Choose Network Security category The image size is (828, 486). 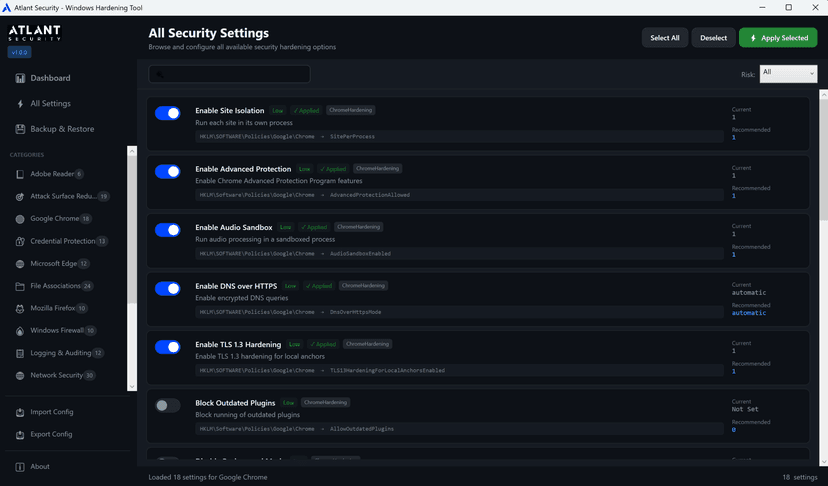(56, 376)
